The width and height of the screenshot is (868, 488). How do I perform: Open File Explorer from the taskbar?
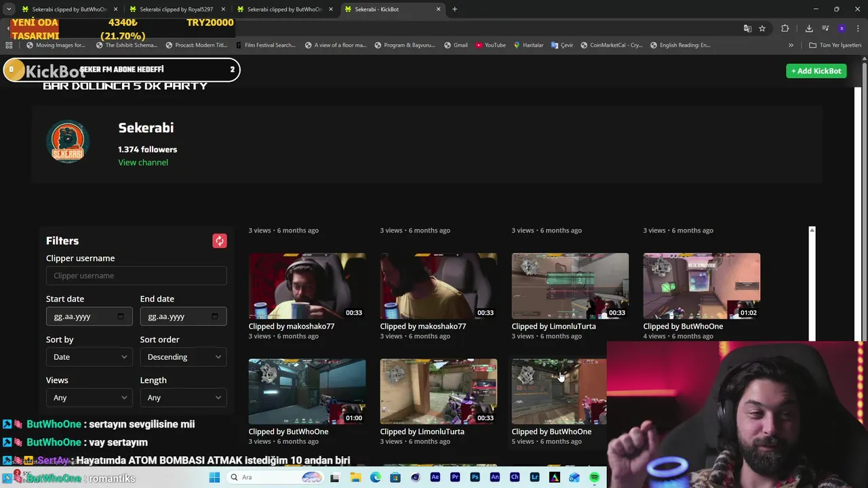coord(356,477)
